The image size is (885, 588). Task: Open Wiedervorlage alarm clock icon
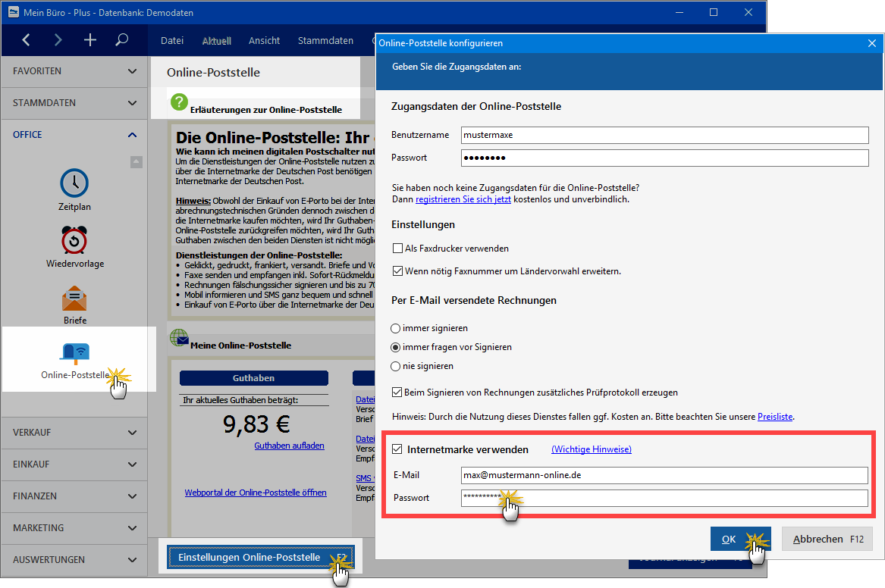[74, 239]
